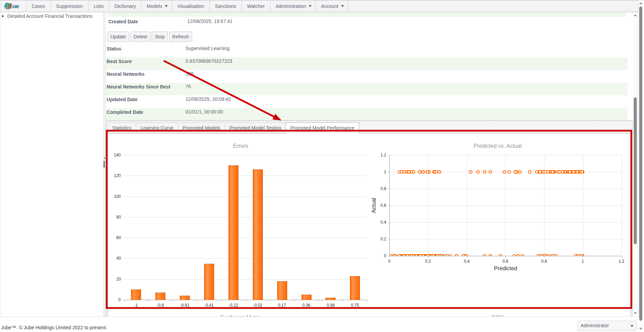This screenshot has width=644, height=332.
Task: Open the Administrator role combo box
Action: 607,325
